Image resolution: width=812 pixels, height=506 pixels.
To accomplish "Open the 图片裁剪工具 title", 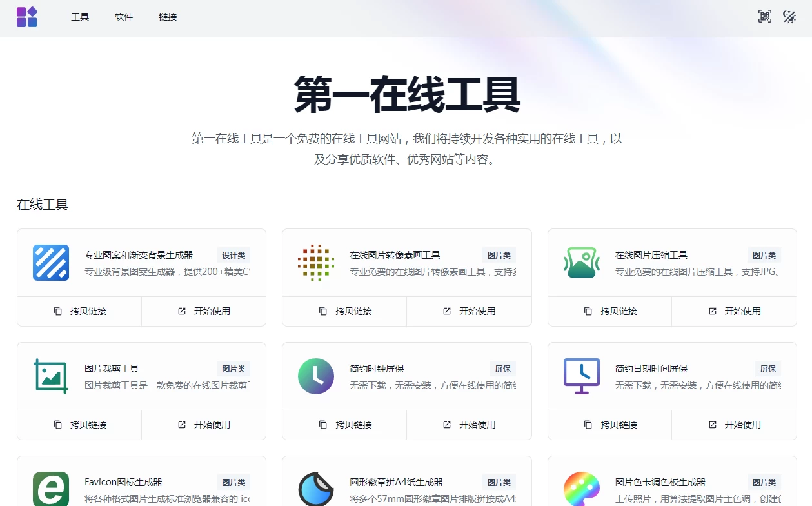I will pyautogui.click(x=112, y=369).
